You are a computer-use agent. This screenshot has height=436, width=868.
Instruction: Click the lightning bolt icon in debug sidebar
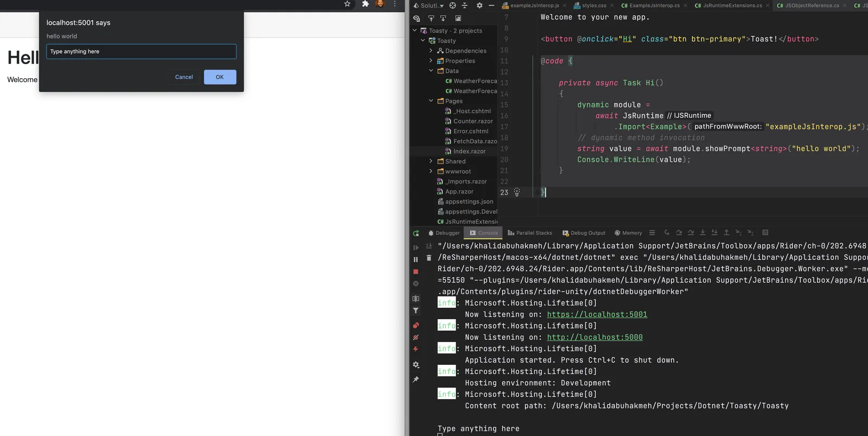(x=416, y=349)
